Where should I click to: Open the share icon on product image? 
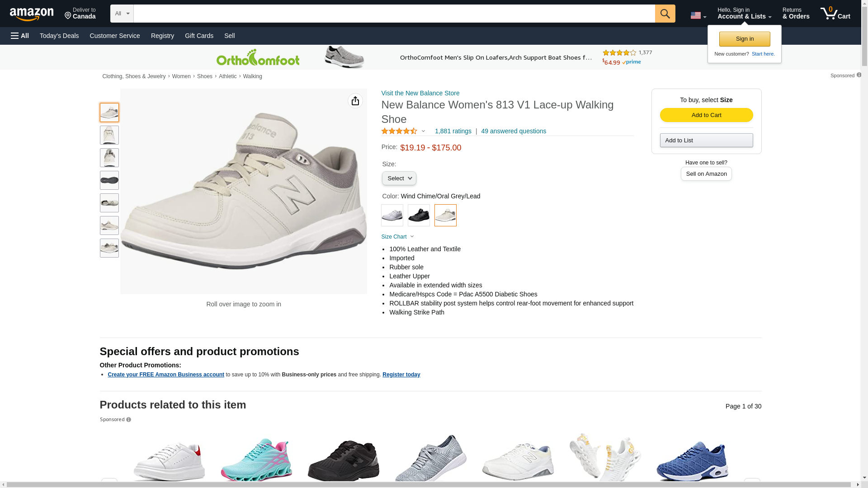pos(355,101)
